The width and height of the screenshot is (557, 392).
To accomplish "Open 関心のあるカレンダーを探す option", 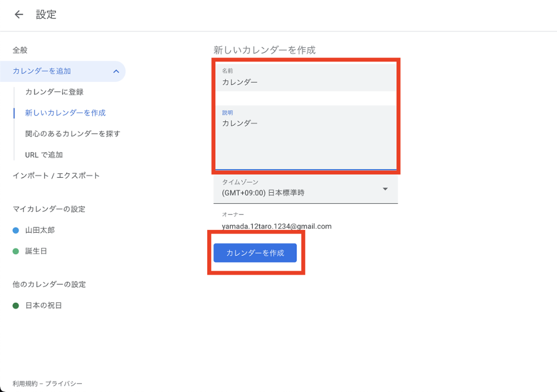I will tap(72, 134).
